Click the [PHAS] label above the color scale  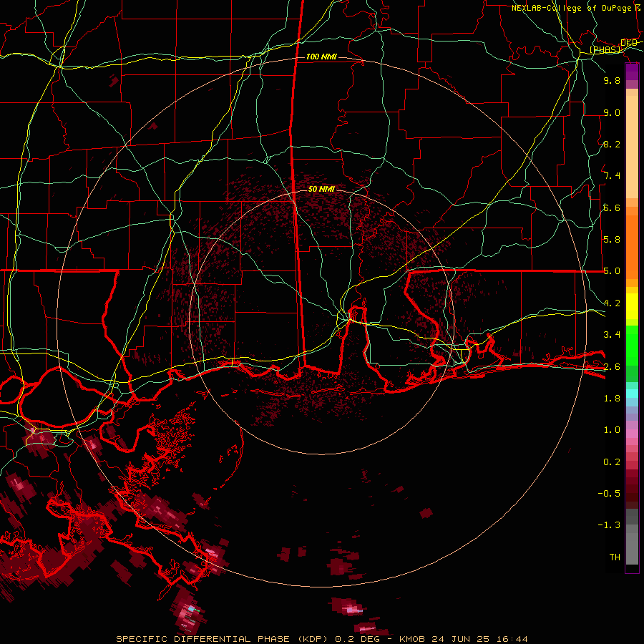[605, 49]
